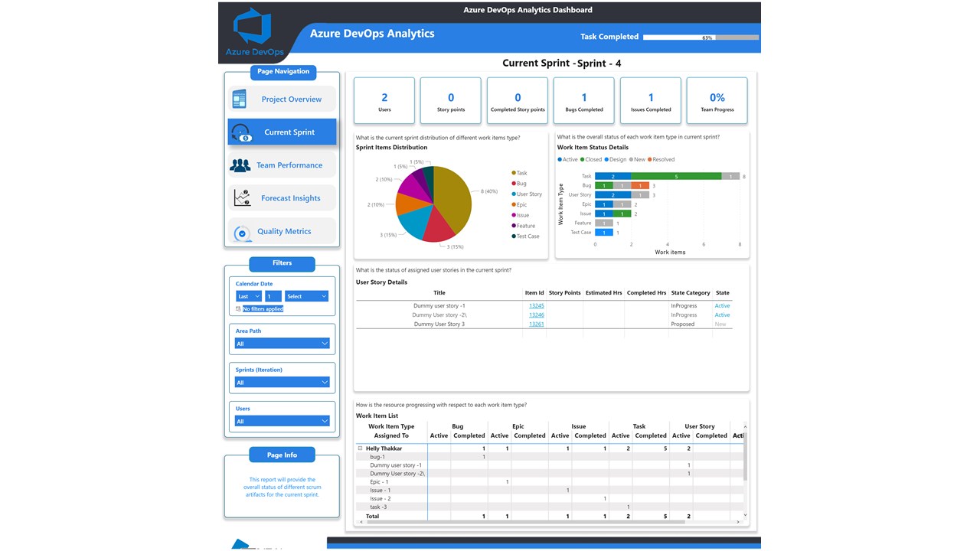Select the Current Sprint navigation item
The height and width of the screenshot is (551, 980).
(x=282, y=132)
